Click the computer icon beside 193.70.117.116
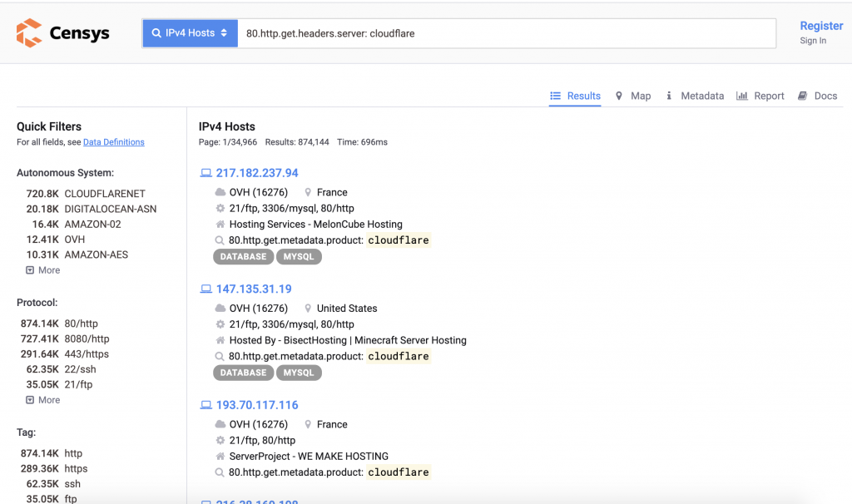Screen dimensions: 852x504 tap(206, 405)
